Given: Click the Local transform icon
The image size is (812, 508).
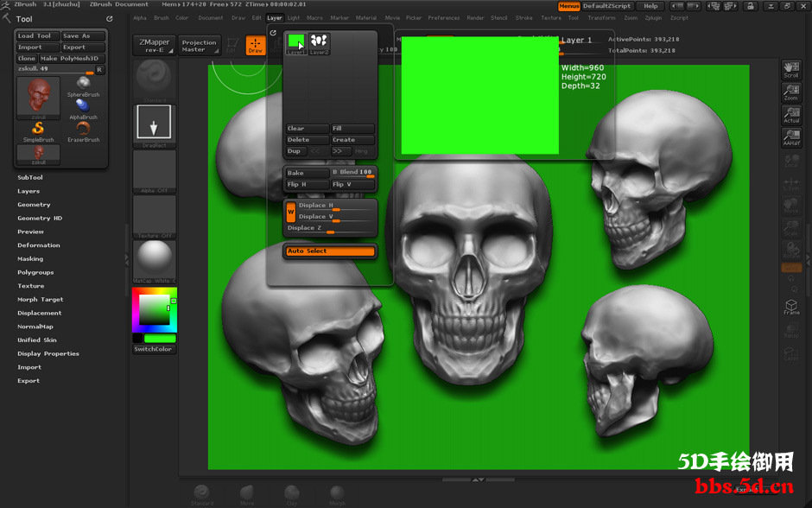Looking at the screenshot, I should tap(790, 161).
